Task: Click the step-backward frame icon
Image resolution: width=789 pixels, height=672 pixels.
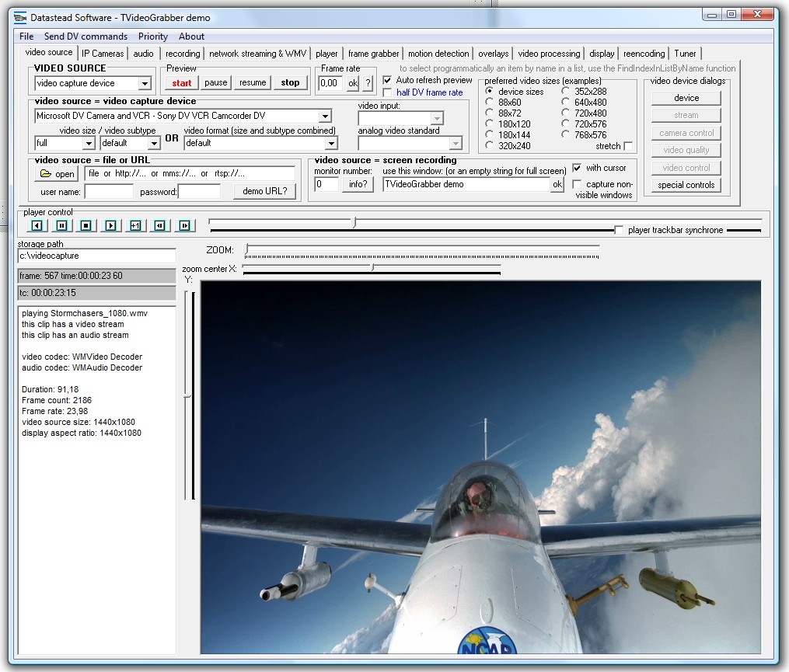Action: [160, 225]
